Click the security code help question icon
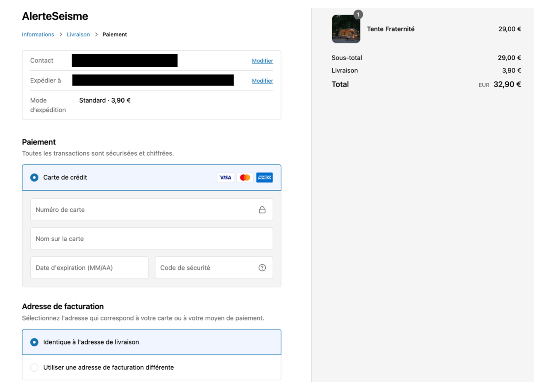Screen dimensions: 542x392 [x=262, y=268]
